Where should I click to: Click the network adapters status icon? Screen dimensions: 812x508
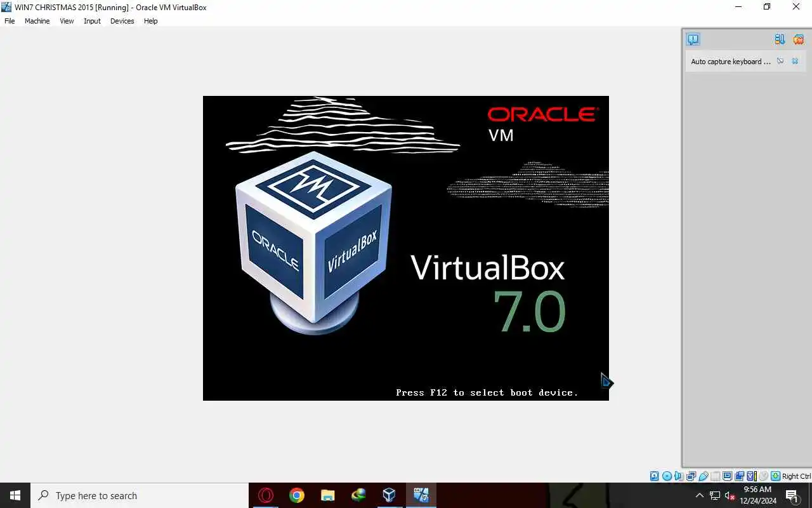click(x=691, y=476)
